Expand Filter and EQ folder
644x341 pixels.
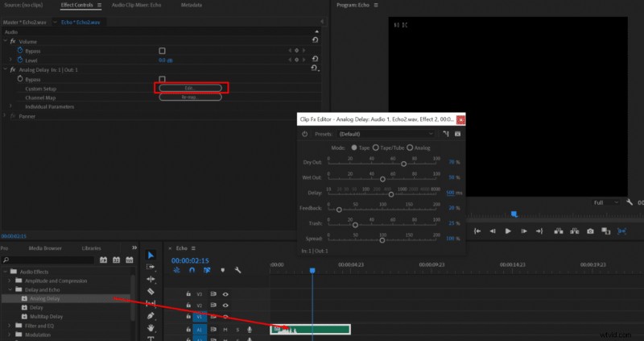(x=10, y=326)
